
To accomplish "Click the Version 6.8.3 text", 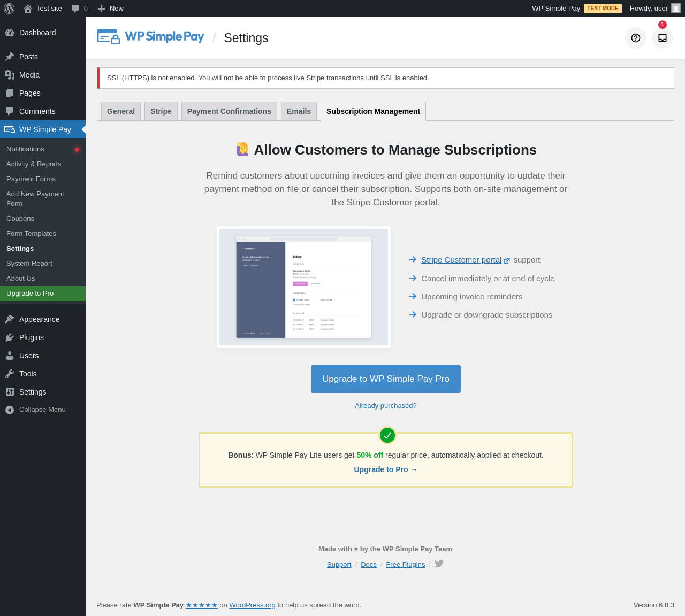I will click(654, 605).
